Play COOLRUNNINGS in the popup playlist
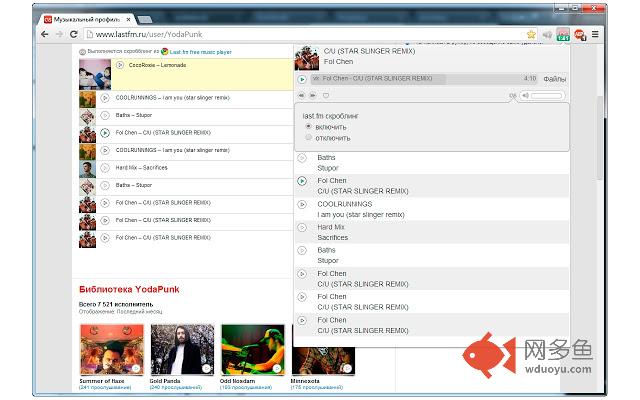The height and width of the screenshot is (400, 640). (302, 204)
